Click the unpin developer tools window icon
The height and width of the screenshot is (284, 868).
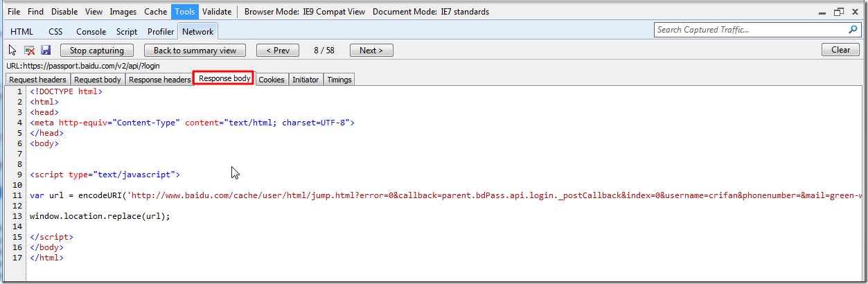click(x=839, y=12)
